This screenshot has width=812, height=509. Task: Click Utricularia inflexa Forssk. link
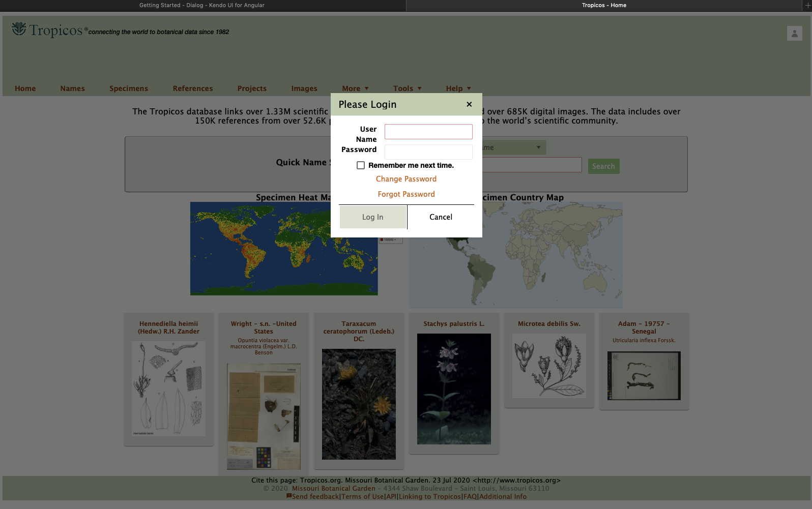[x=644, y=341]
